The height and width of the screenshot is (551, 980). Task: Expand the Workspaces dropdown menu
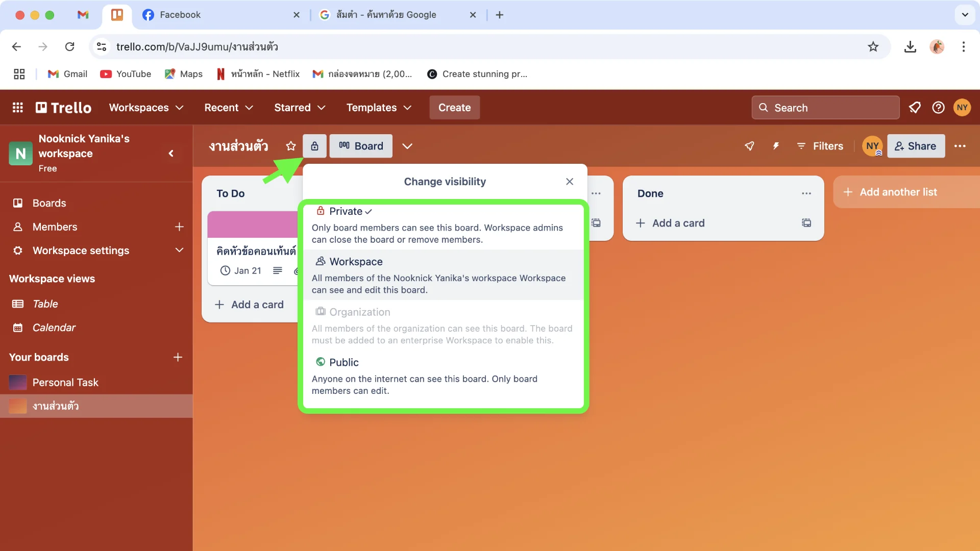click(146, 108)
